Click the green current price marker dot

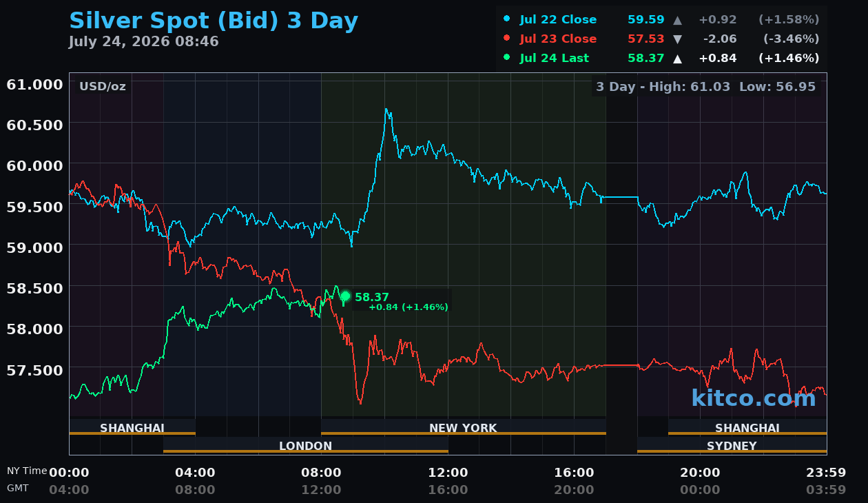pos(345,296)
